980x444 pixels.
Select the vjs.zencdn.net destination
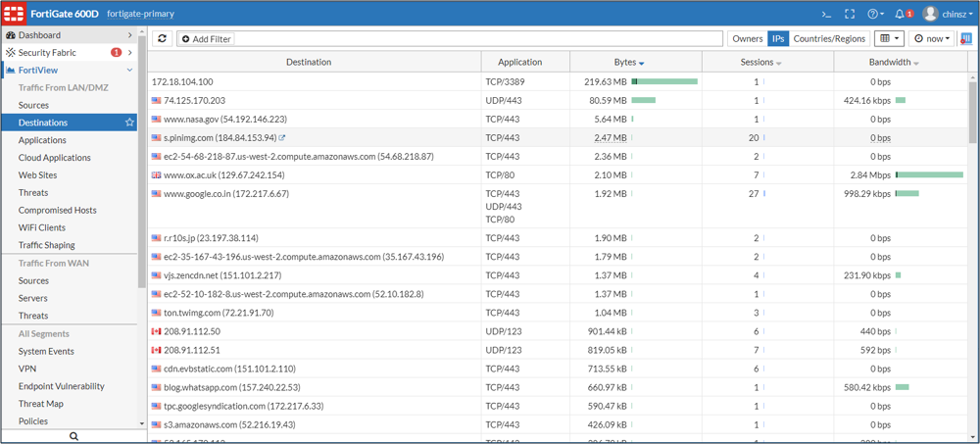pyautogui.click(x=224, y=275)
